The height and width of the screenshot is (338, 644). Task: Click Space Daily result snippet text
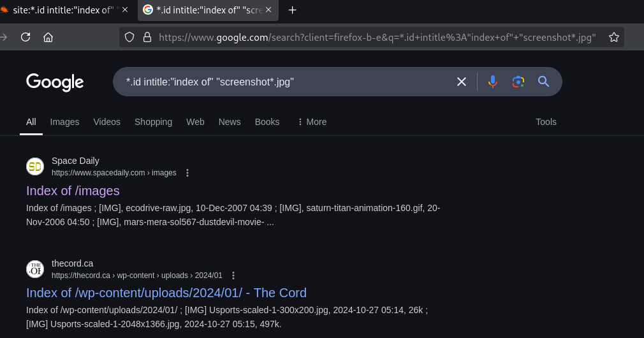pyautogui.click(x=233, y=215)
